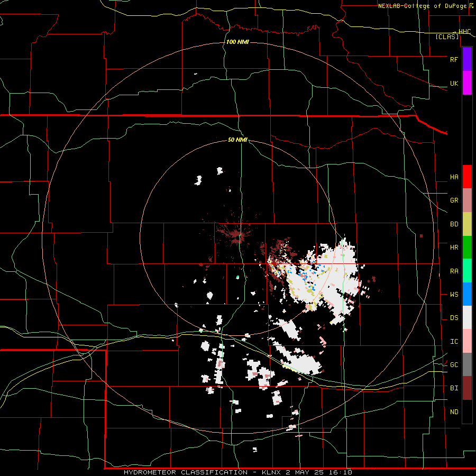Click the HA legend label
Image resolution: width=476 pixels, height=476 pixels.
454,177
